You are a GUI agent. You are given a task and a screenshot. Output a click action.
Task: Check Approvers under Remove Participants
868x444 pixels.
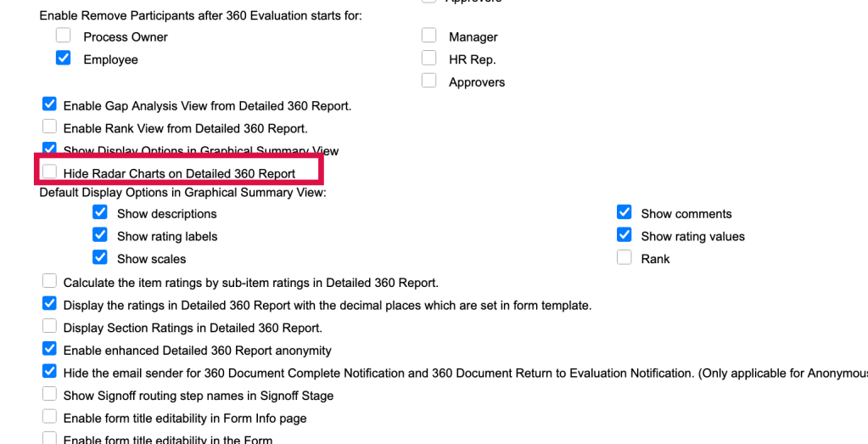pos(429,81)
